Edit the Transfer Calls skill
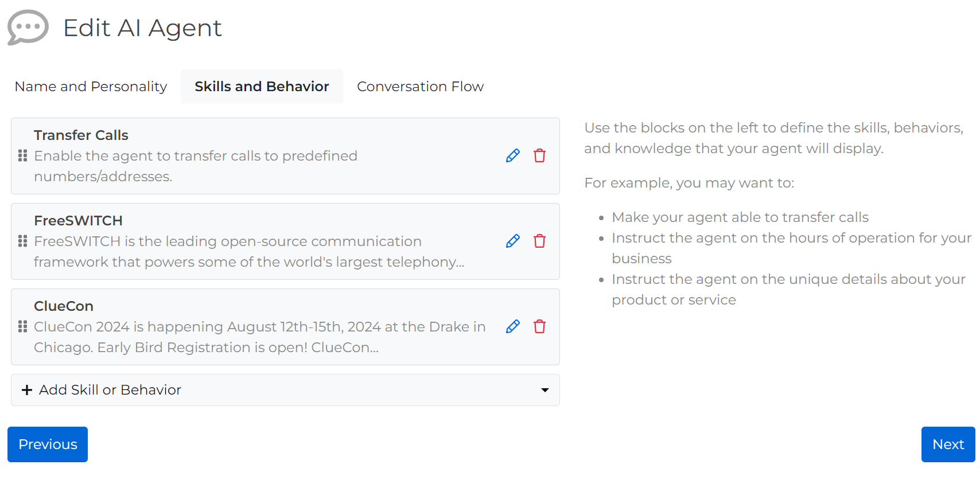The height and width of the screenshot is (480, 980). click(x=513, y=155)
